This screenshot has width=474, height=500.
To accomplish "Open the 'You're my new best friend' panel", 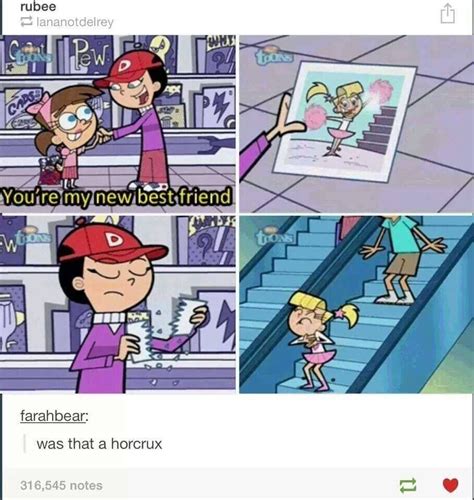I will [x=118, y=124].
